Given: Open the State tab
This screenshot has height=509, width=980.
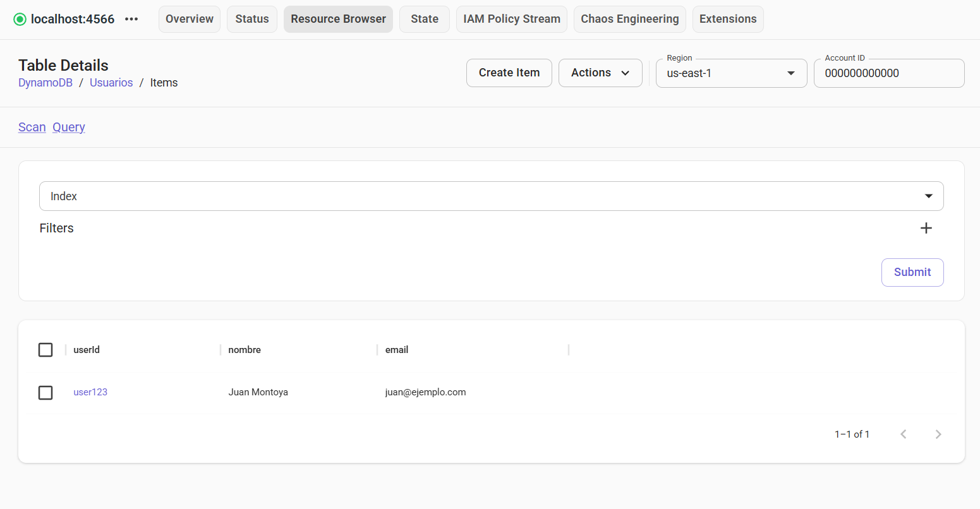Looking at the screenshot, I should tap(424, 19).
